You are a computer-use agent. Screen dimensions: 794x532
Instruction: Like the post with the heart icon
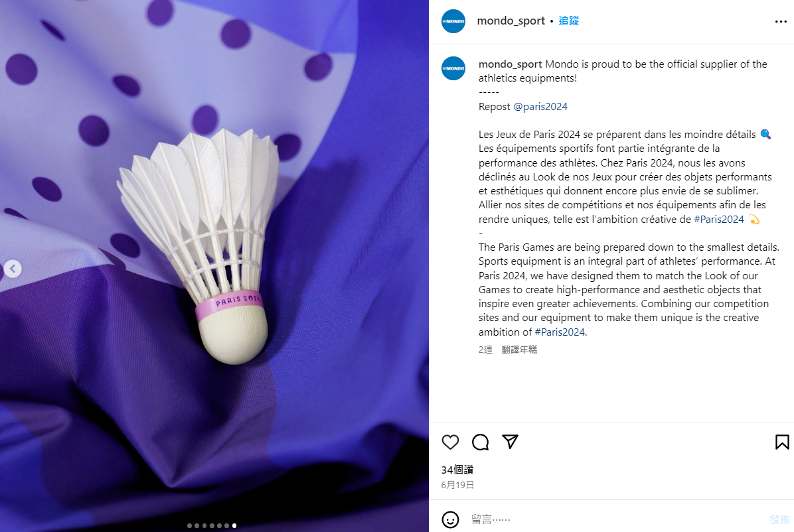[x=450, y=442]
